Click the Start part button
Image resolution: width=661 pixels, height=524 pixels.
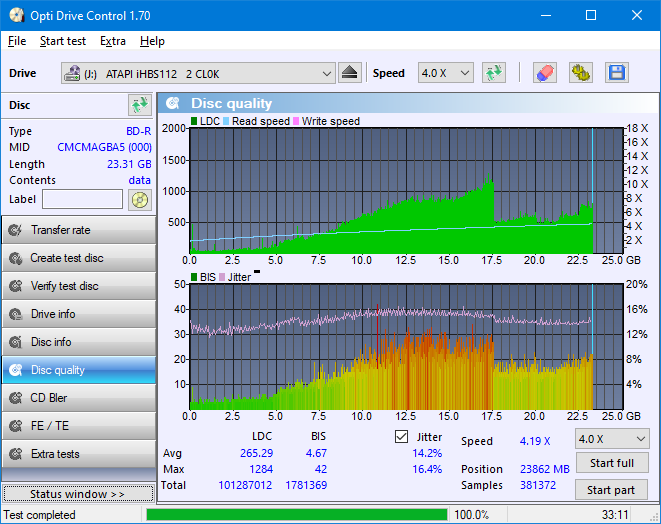[611, 490]
